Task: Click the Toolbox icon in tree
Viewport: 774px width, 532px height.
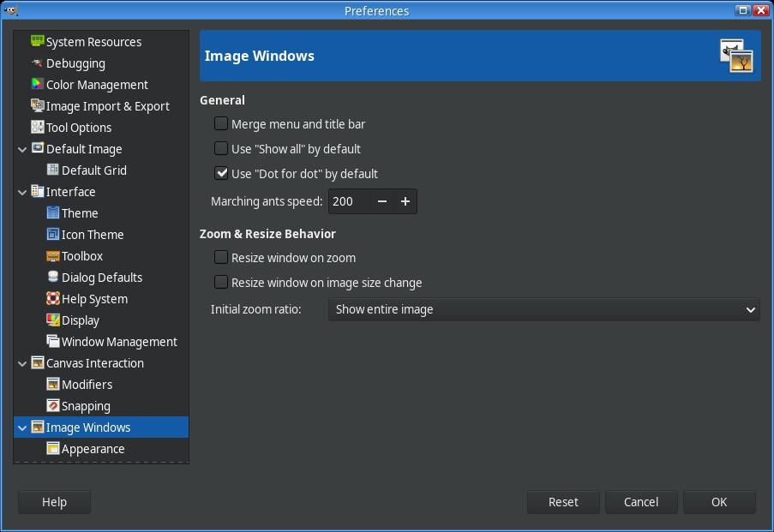Action: pyautogui.click(x=53, y=255)
